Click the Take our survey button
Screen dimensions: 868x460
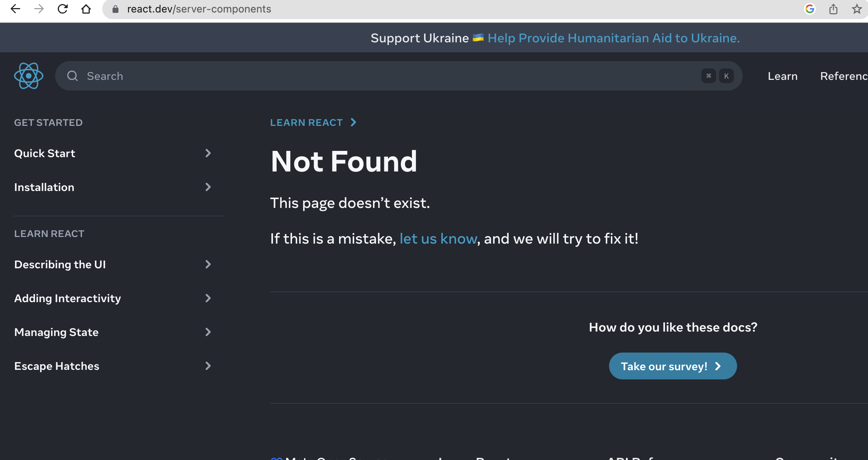[x=672, y=366]
